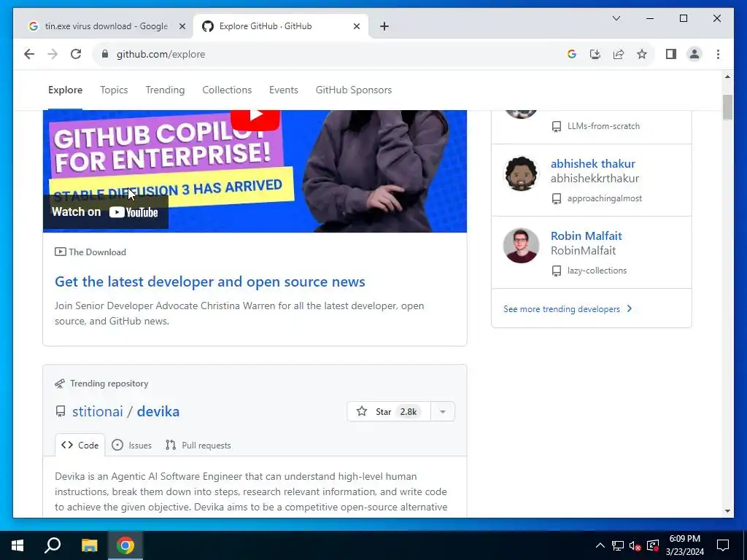Open Chrome's three-dot menu
Viewport: 747px width, 560px height.
tap(718, 54)
